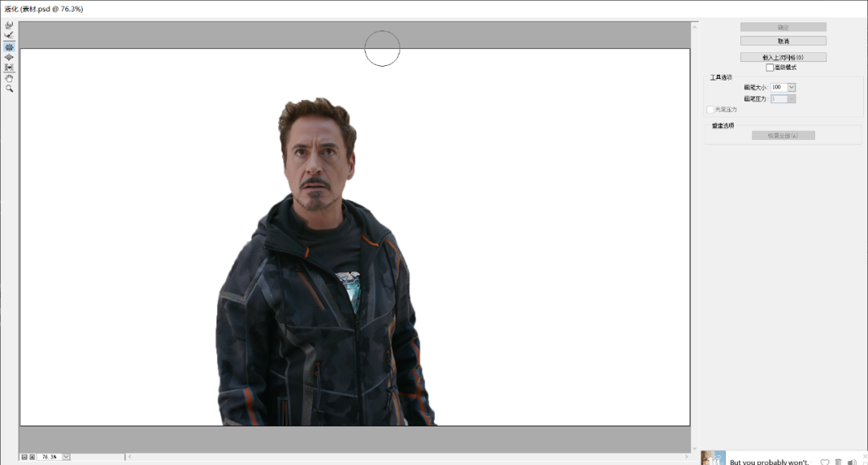The width and height of the screenshot is (868, 465).
Task: Click the 恢复全部 restore all button
Action: (x=784, y=135)
